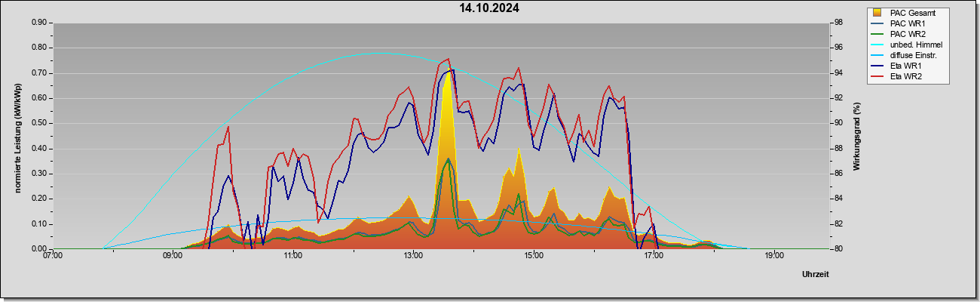980x302 pixels.
Task: Click the 92 efficiency axis value
Action: click(839, 98)
